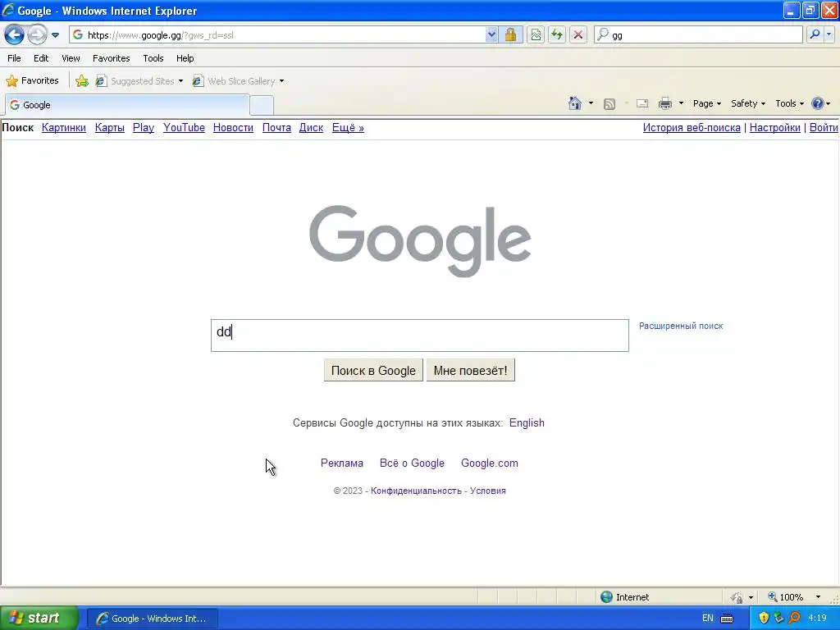Expand the Home dropdown arrow
Screen dimensions: 840x630
pos(591,103)
